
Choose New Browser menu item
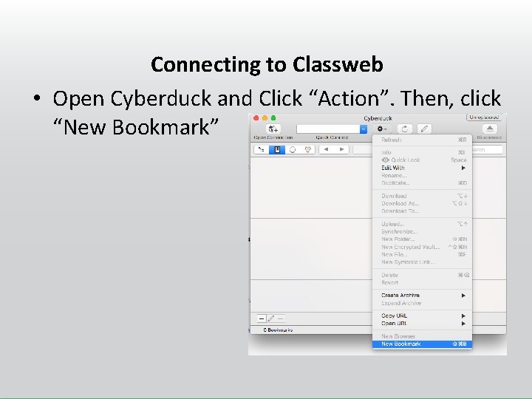[422, 336]
